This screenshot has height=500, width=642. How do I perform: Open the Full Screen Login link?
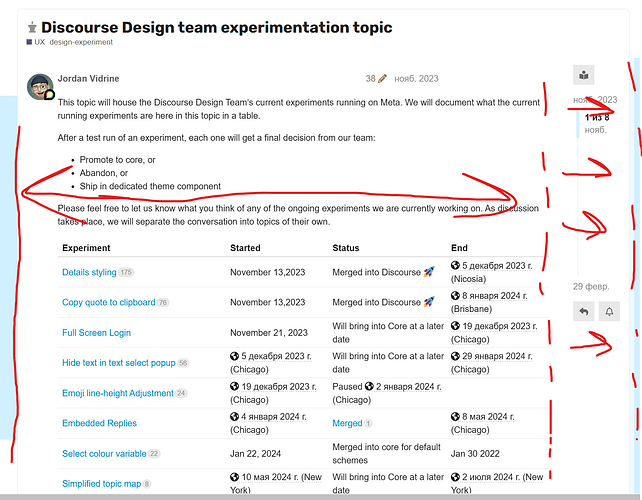[x=97, y=333]
